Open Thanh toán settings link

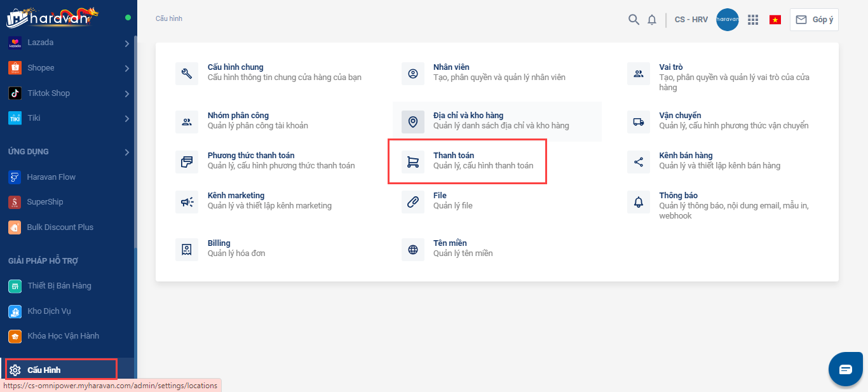pos(454,156)
